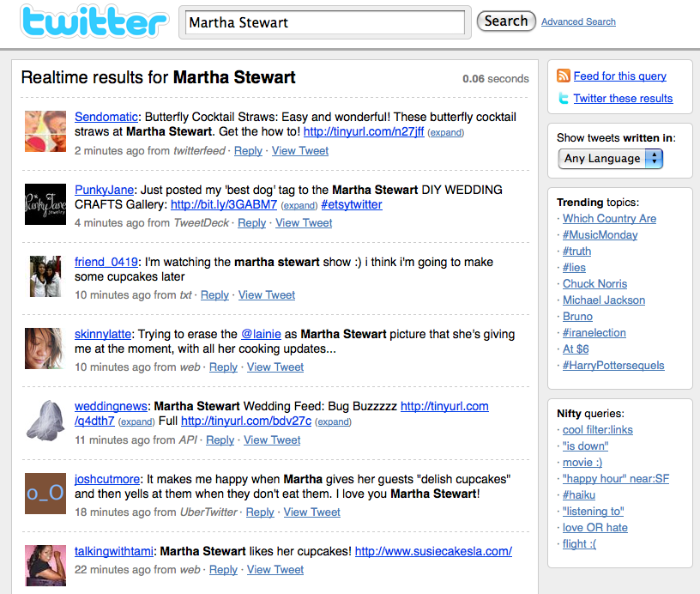Expand the tinyurl.com/n27jff short link
Viewport: 700px width, 594px height.
click(445, 133)
